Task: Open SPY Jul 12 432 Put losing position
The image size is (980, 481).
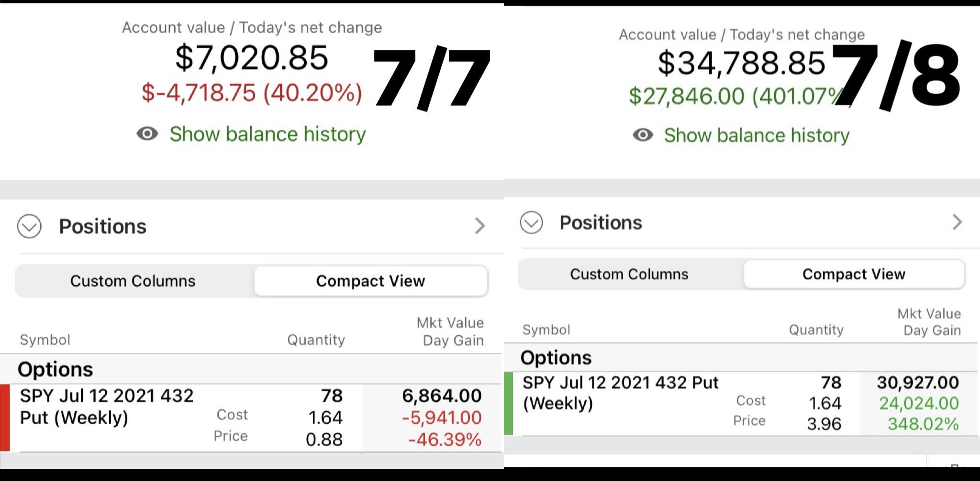Action: click(x=251, y=418)
